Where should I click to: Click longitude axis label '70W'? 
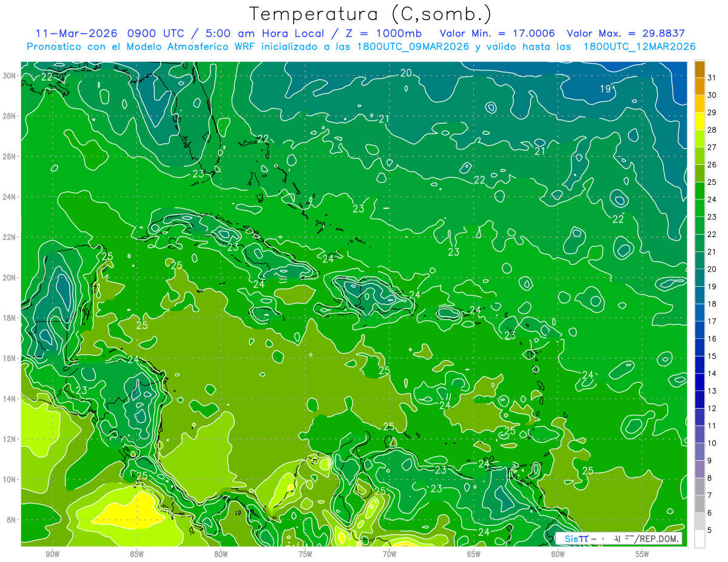(389, 554)
